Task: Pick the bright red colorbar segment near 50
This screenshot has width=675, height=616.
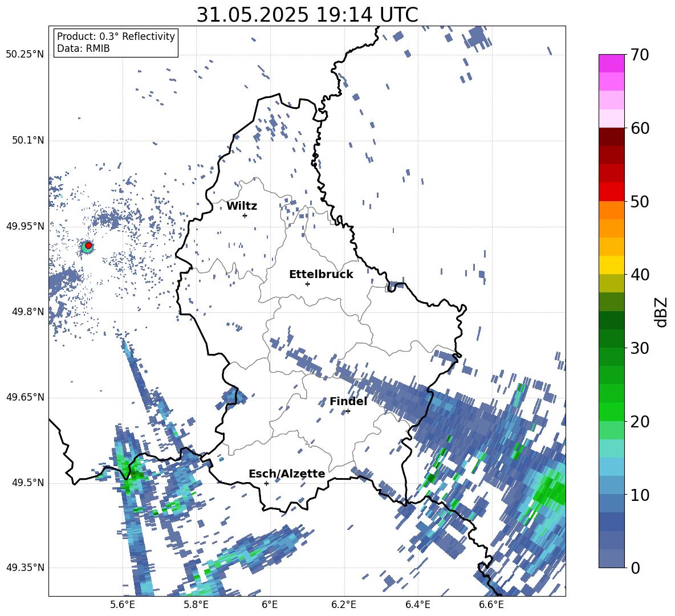Action: (611, 192)
